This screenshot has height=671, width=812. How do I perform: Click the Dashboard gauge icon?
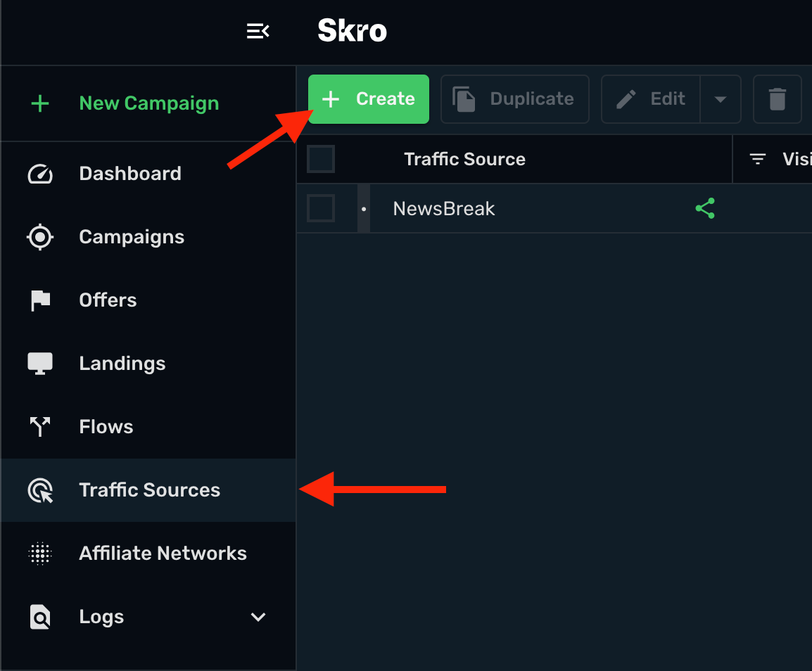tap(40, 174)
